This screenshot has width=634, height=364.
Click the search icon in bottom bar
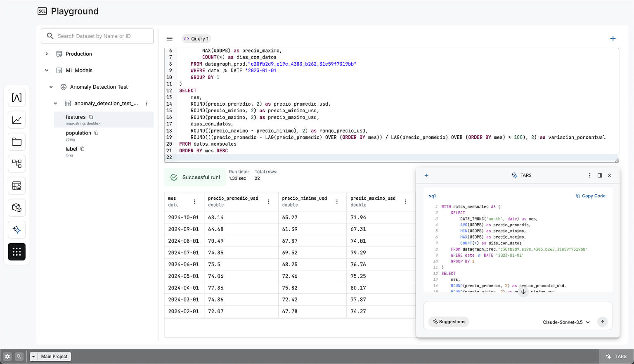[19, 357]
